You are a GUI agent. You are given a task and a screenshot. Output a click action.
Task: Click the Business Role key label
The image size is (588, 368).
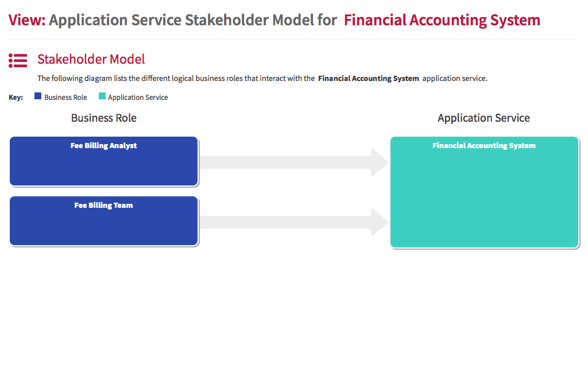[65, 98]
